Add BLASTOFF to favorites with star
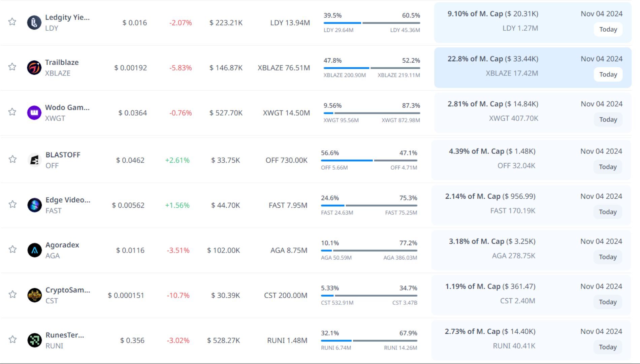Screen dimensions: 640x364 12,159
